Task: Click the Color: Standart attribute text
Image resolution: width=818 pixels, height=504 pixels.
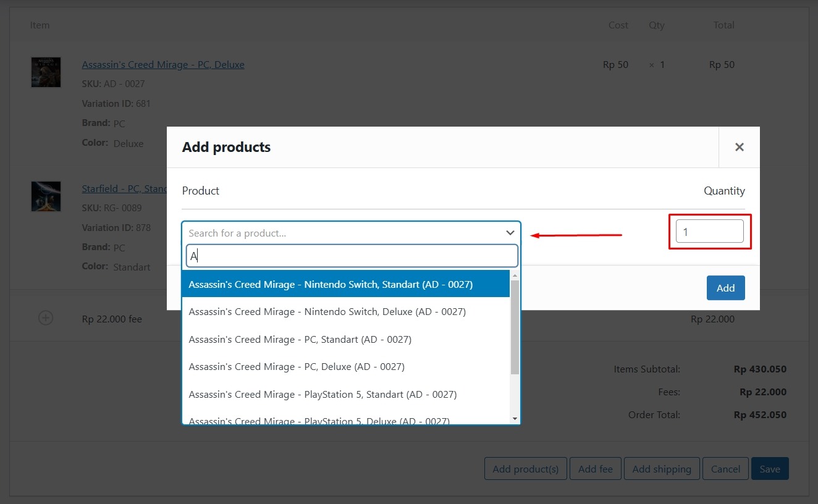Action: (116, 267)
